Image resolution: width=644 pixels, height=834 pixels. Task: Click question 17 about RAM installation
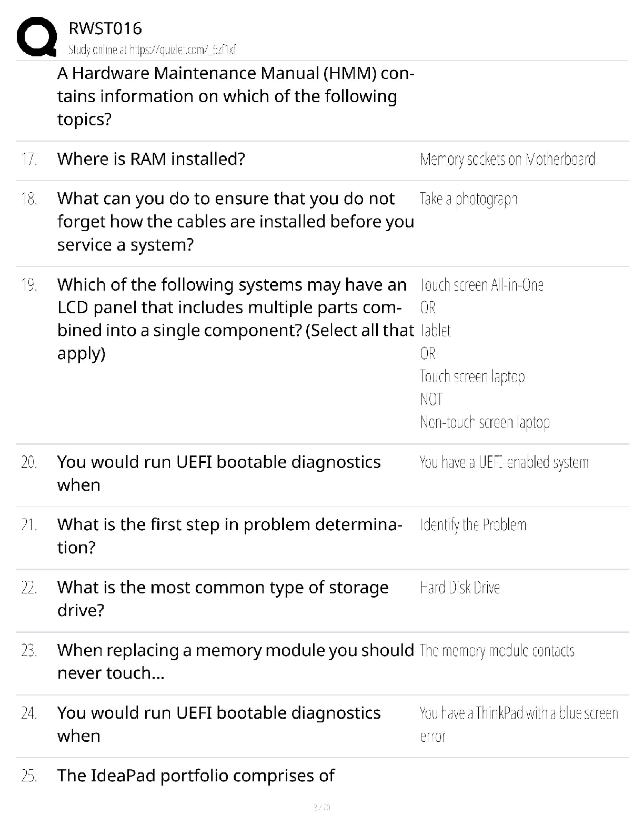pyautogui.click(x=151, y=158)
